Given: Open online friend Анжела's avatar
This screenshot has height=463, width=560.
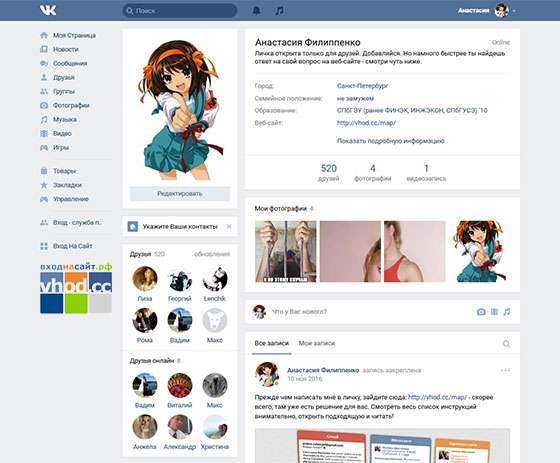Looking at the screenshot, I should (x=145, y=427).
